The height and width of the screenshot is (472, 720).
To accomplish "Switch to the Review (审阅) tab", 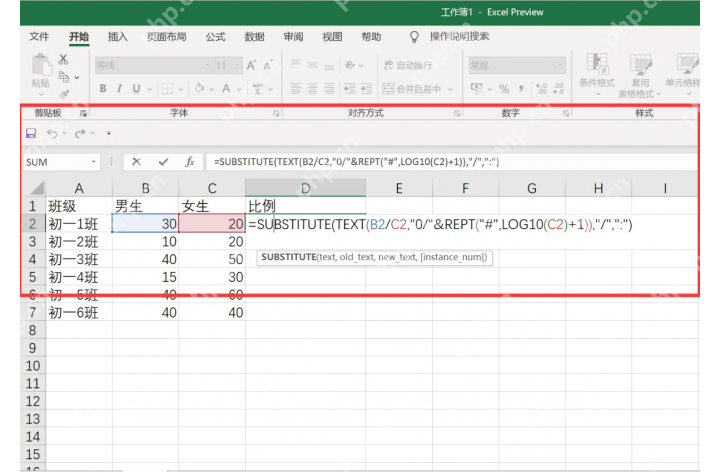I will tap(293, 37).
